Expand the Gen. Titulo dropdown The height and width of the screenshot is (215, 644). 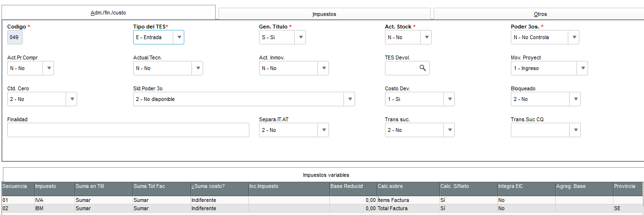pyautogui.click(x=300, y=37)
